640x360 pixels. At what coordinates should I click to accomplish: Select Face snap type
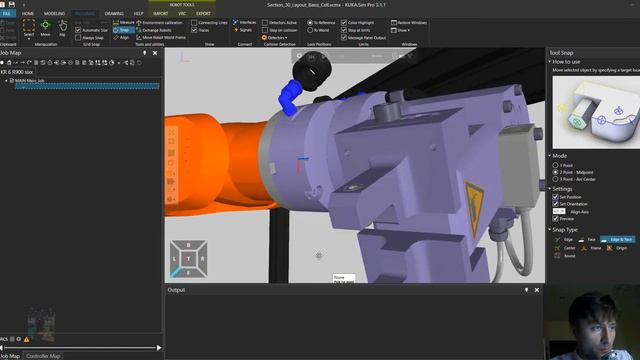[587, 240]
